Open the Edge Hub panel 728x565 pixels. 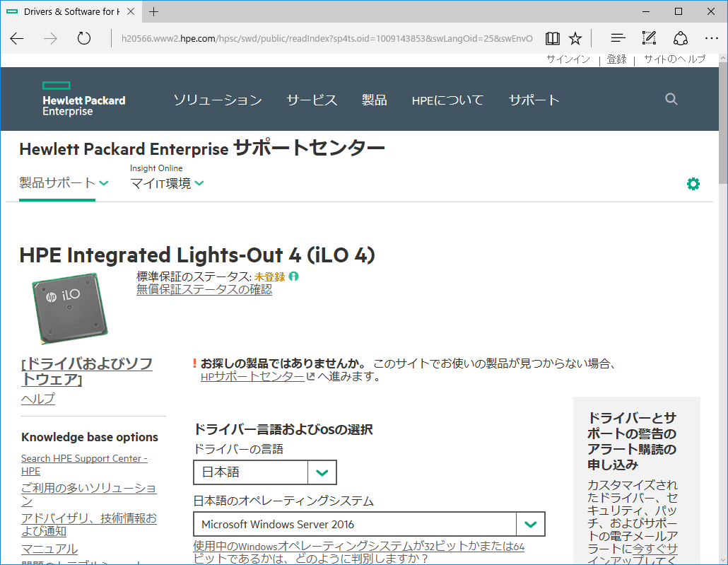click(x=618, y=39)
